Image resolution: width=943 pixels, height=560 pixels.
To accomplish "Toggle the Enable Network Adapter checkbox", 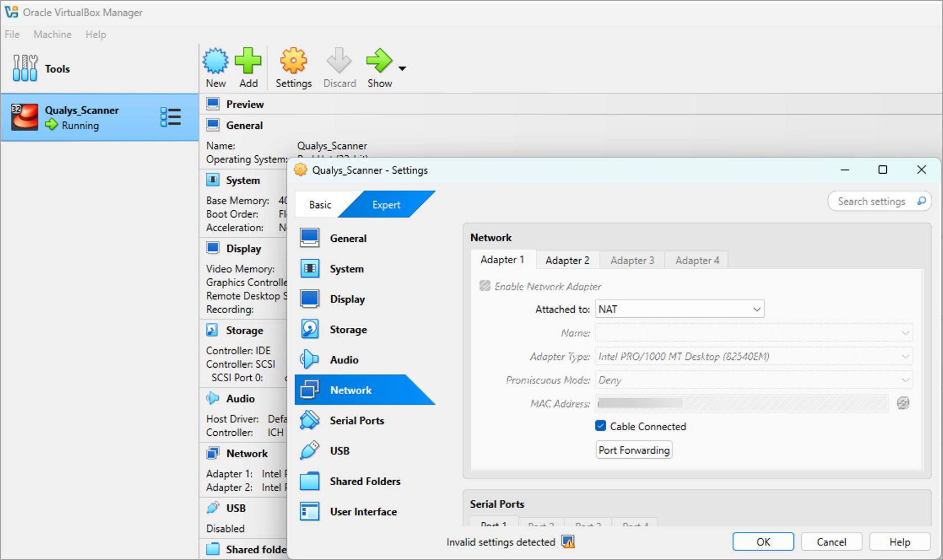I will [x=485, y=286].
